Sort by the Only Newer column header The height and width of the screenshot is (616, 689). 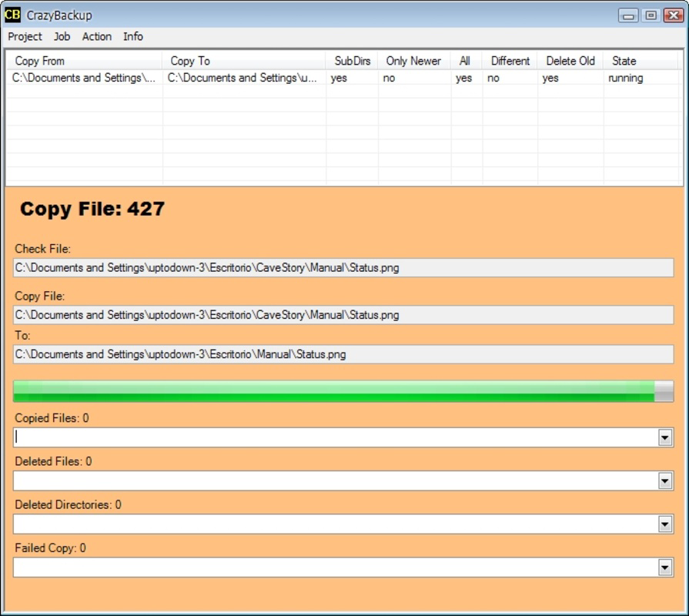[414, 61]
